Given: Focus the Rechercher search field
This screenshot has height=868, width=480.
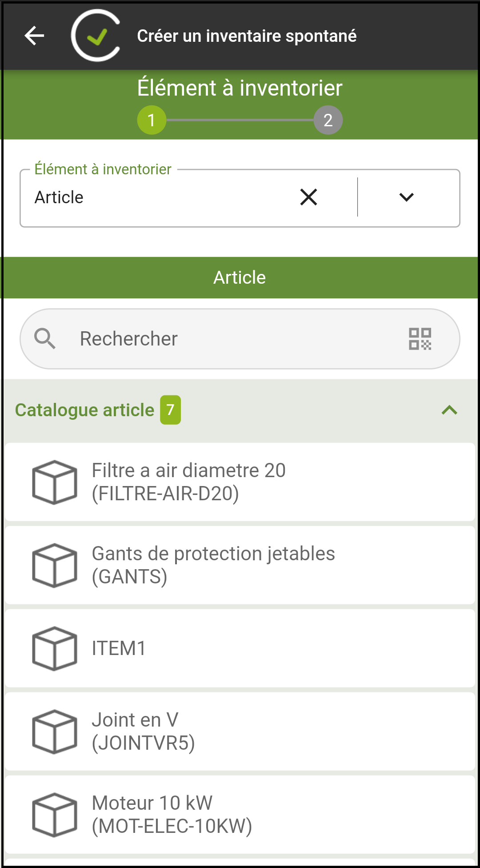Looking at the screenshot, I should coord(240,339).
